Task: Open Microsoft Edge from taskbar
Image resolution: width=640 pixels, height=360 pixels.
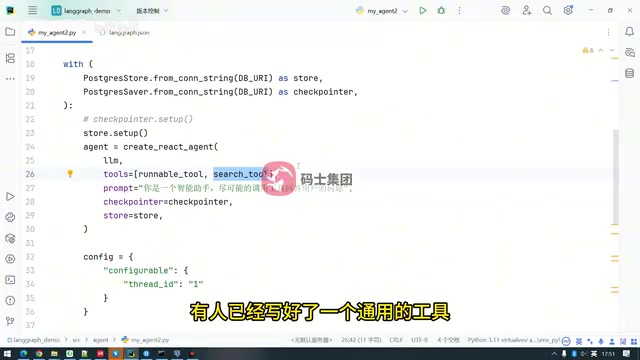Action: coord(23,353)
